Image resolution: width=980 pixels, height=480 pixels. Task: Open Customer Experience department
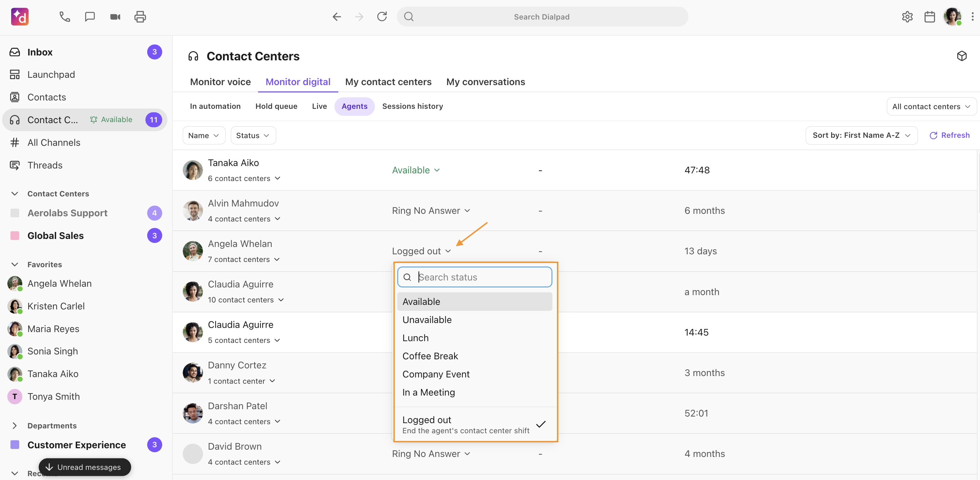coord(84,445)
